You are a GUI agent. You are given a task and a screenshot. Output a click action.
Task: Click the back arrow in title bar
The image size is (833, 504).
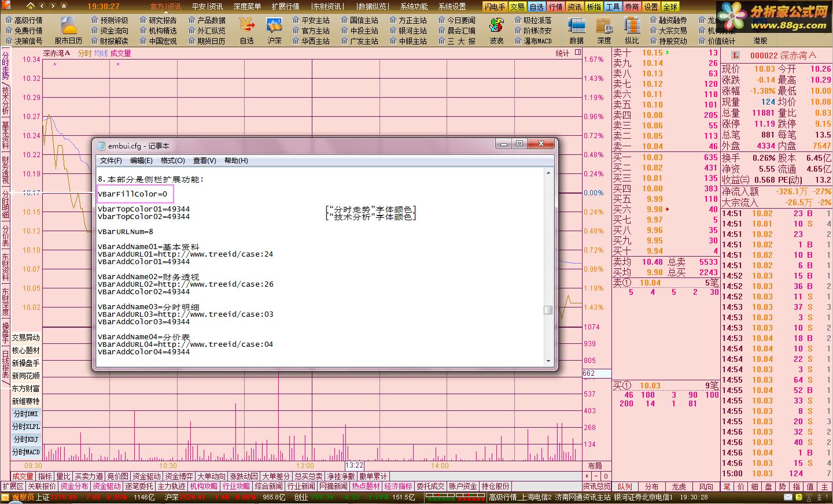pyautogui.click(x=42, y=6)
